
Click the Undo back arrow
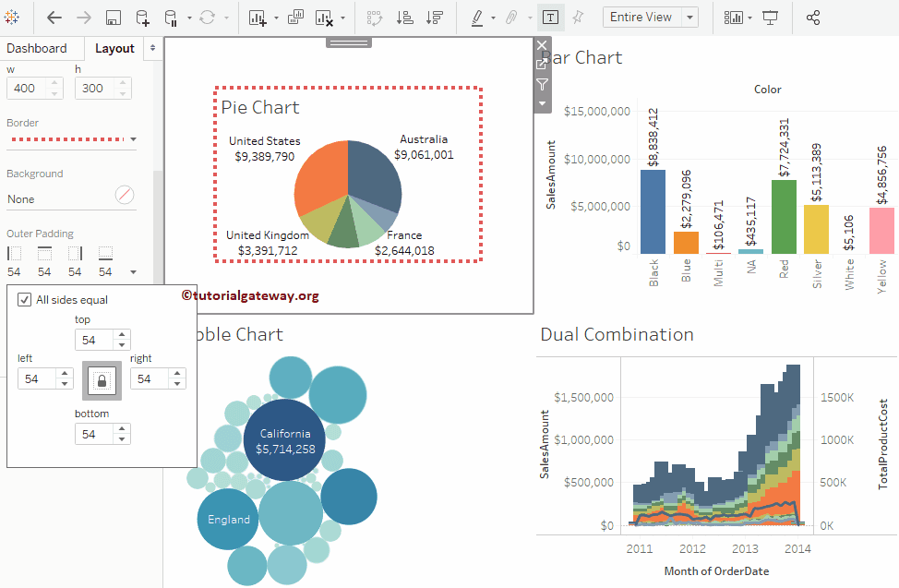pyautogui.click(x=54, y=18)
